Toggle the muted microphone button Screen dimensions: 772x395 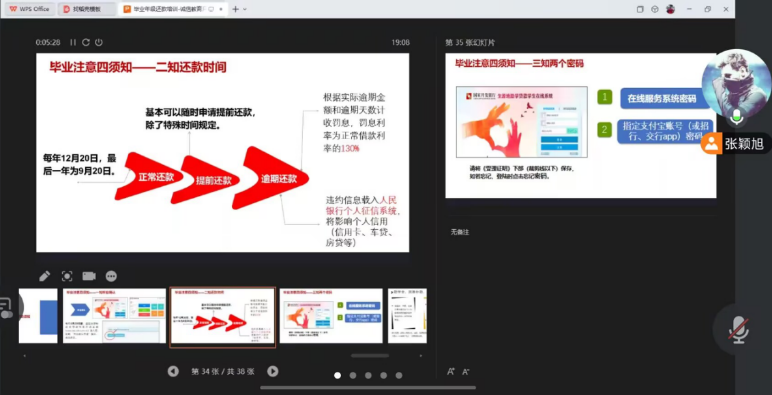(x=739, y=329)
